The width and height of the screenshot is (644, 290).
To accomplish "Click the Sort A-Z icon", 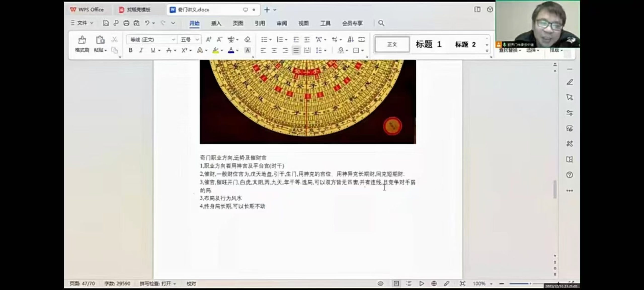I will pyautogui.click(x=350, y=39).
